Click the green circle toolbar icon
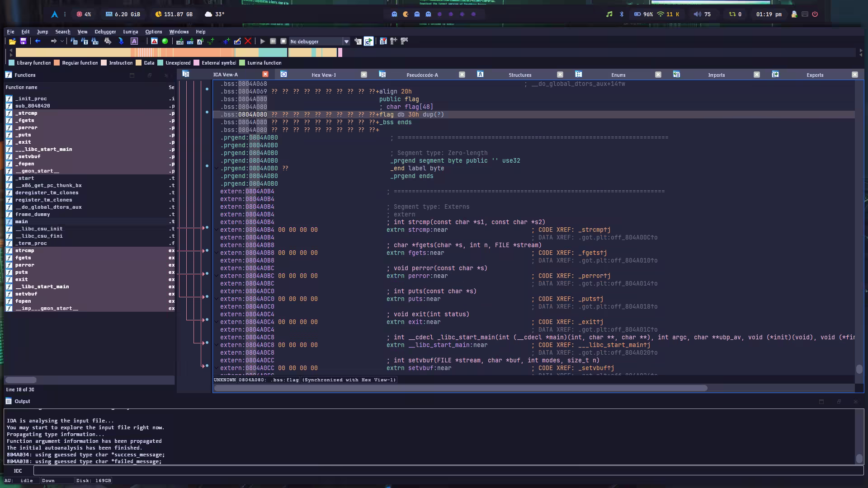 [165, 41]
